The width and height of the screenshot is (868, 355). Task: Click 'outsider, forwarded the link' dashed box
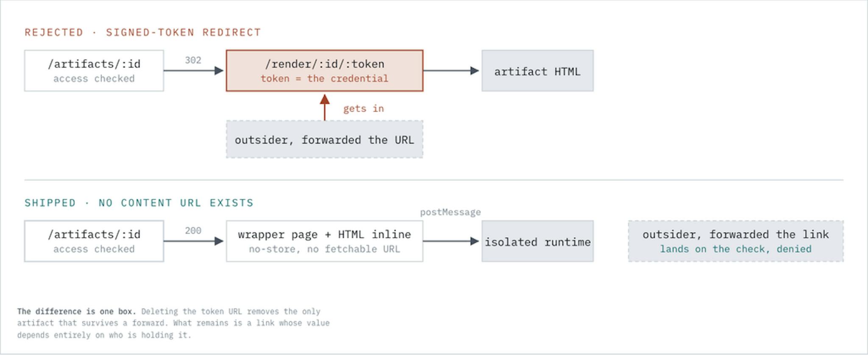[x=736, y=241]
